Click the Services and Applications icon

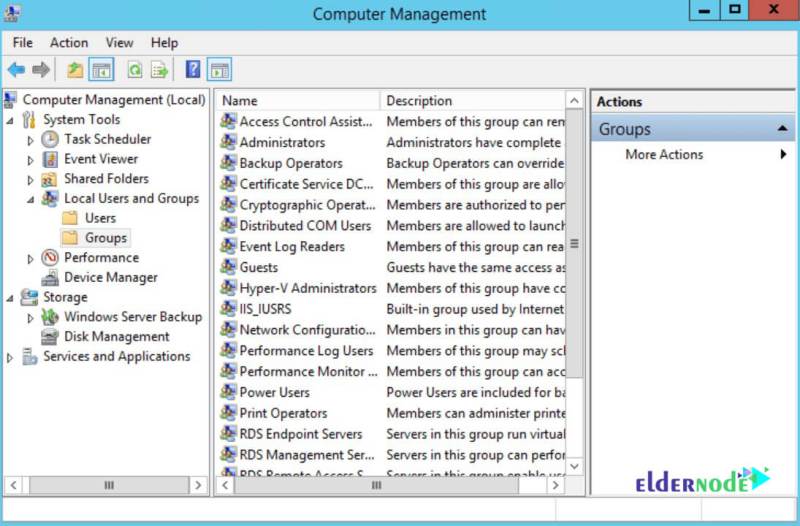click(30, 356)
